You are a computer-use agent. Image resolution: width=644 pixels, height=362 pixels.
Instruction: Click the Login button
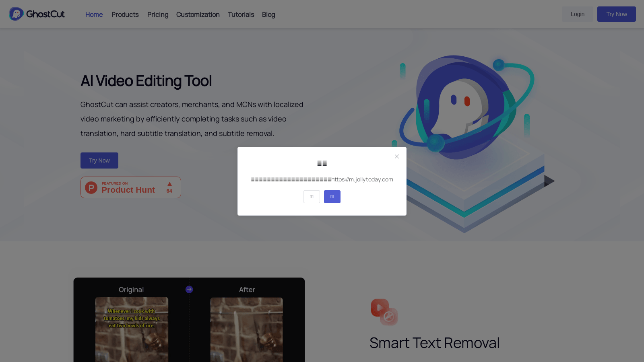click(x=577, y=14)
